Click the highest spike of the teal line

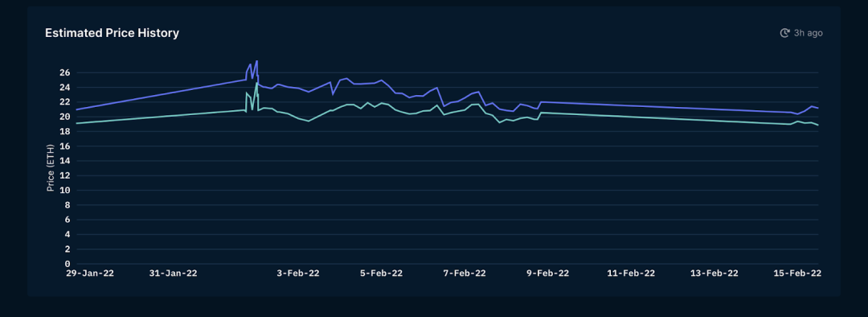(x=256, y=83)
